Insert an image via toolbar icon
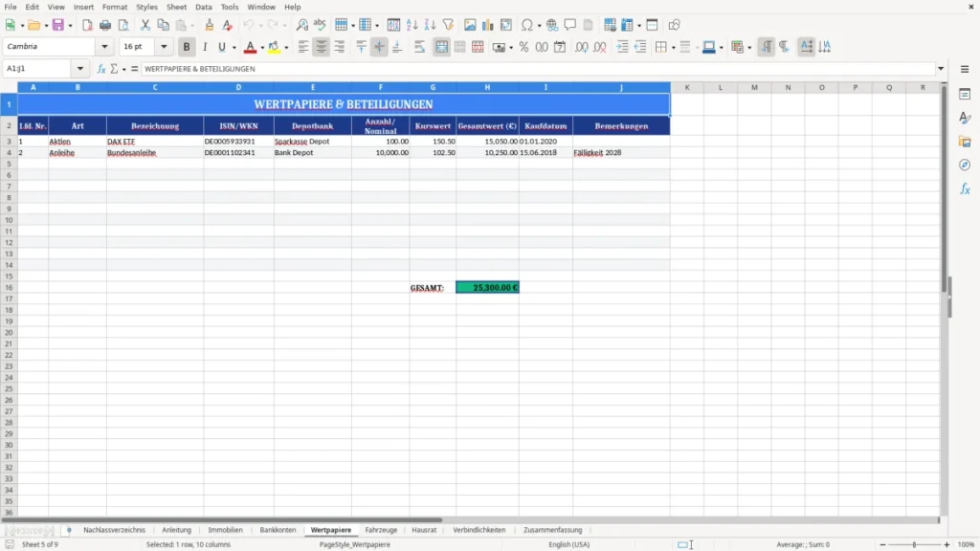The image size is (980, 551). pos(470,25)
